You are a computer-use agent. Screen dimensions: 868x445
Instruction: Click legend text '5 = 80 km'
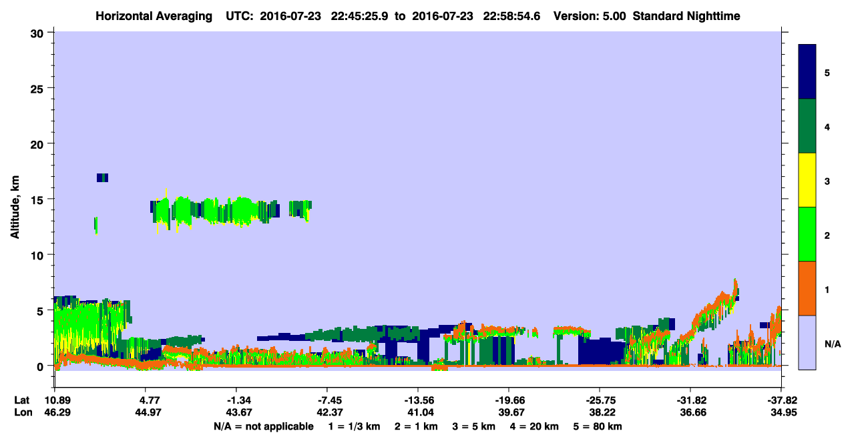[x=598, y=426]
